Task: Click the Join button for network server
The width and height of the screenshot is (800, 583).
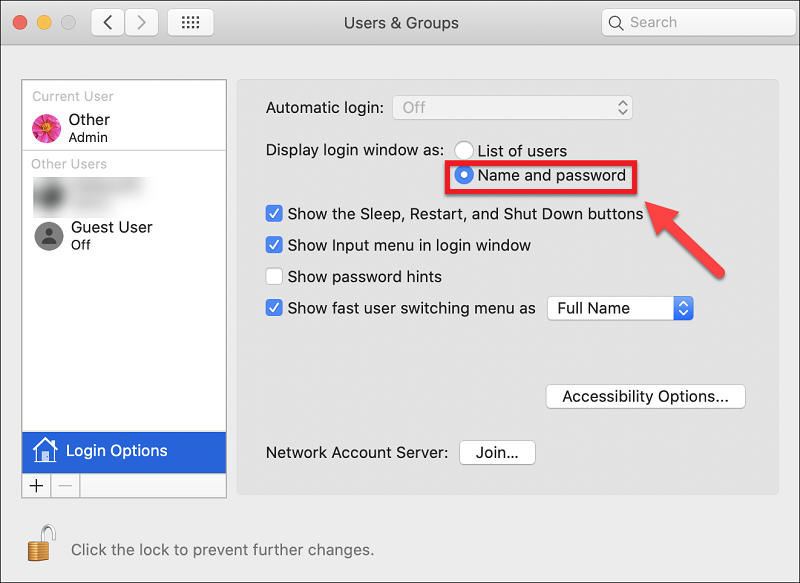Action: (x=497, y=453)
